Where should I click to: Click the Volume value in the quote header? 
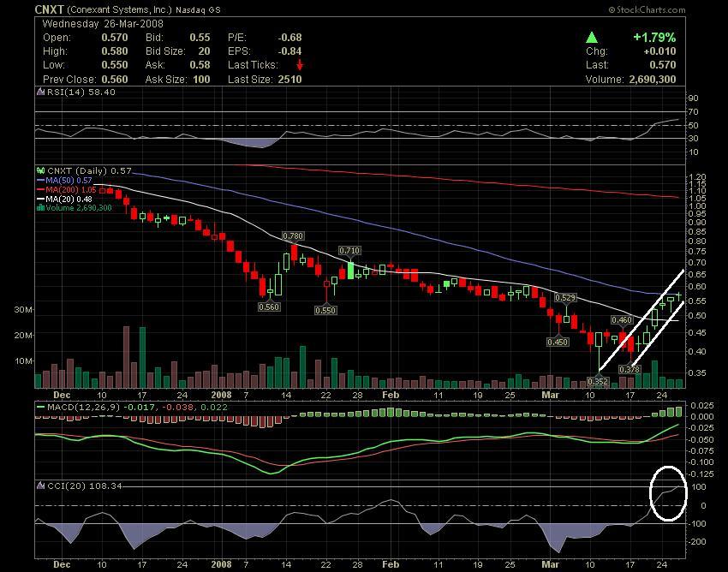tap(653, 80)
